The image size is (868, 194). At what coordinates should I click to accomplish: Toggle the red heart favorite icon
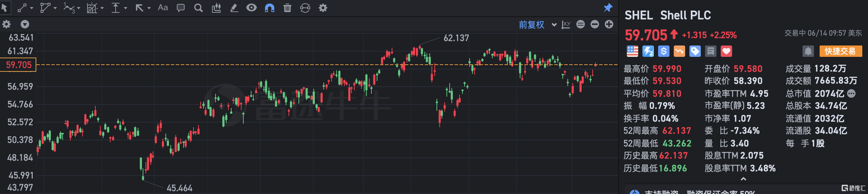click(x=726, y=52)
